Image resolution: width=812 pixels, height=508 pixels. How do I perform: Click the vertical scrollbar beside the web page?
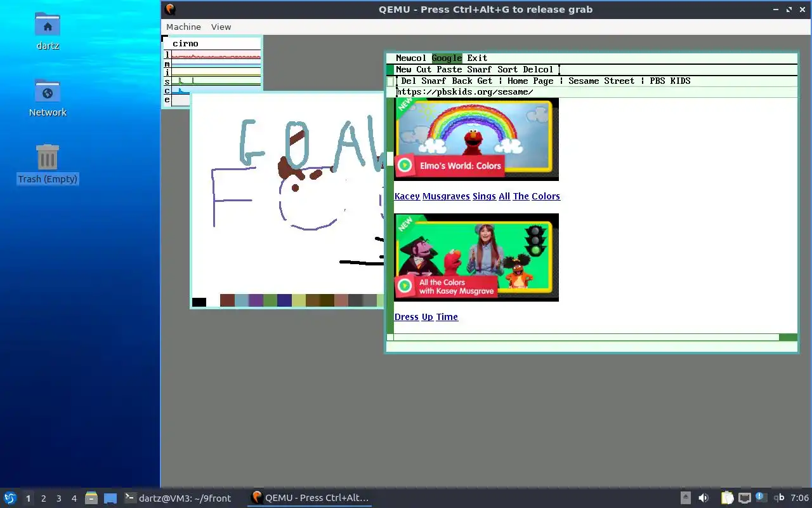pyautogui.click(x=390, y=216)
